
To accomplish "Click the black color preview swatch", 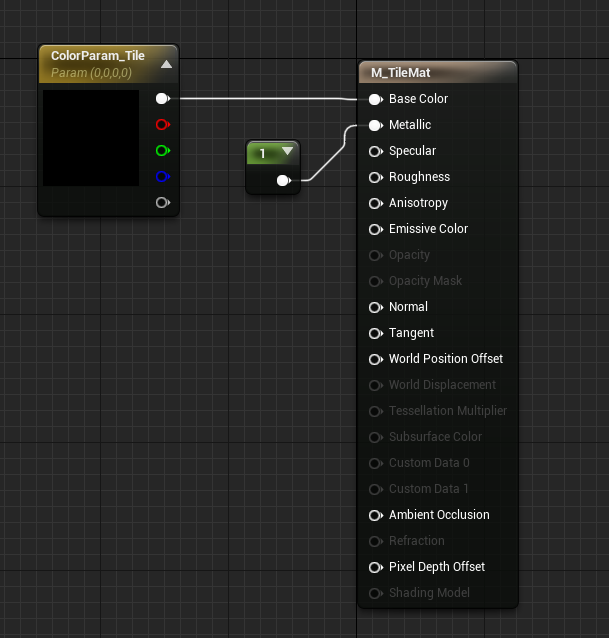I will (x=91, y=138).
